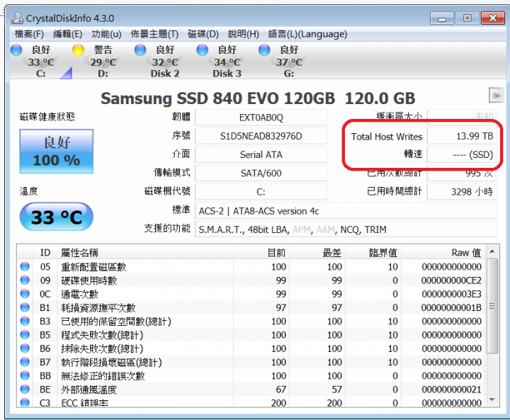Click the 3298 小時 power-on hours value
The width and height of the screenshot is (510, 420).
coord(462,192)
